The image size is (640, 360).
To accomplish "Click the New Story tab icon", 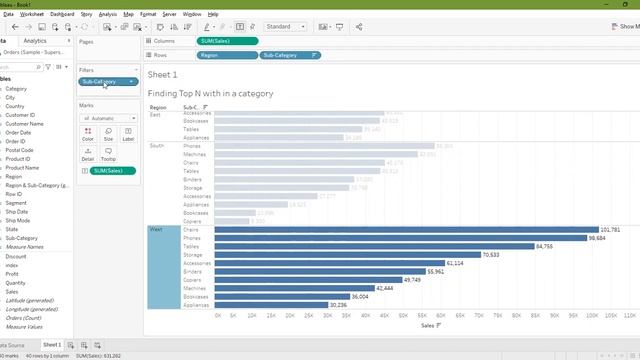I will [x=97, y=345].
